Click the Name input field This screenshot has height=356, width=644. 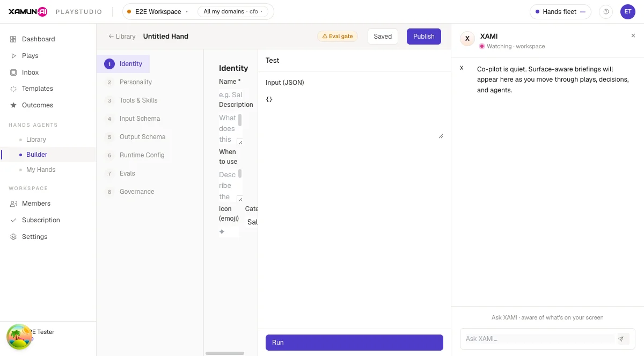coord(231,95)
